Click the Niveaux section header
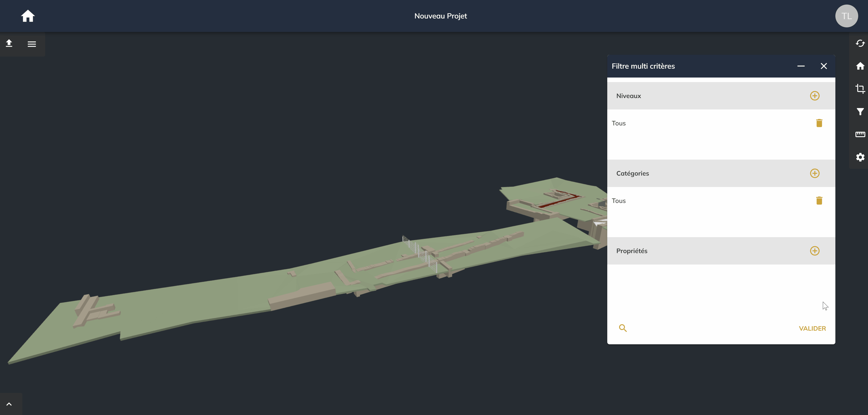This screenshot has height=415, width=868. 721,96
